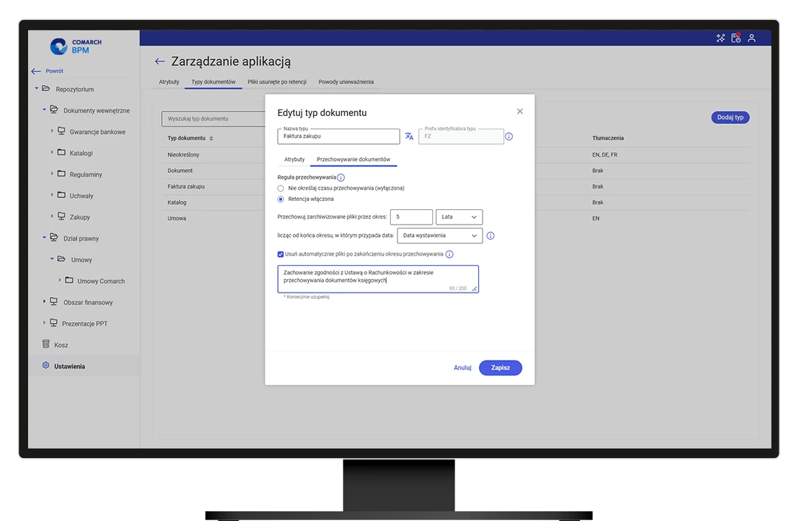Click the Dodaj typ button
The image size is (798, 532).
tap(730, 117)
